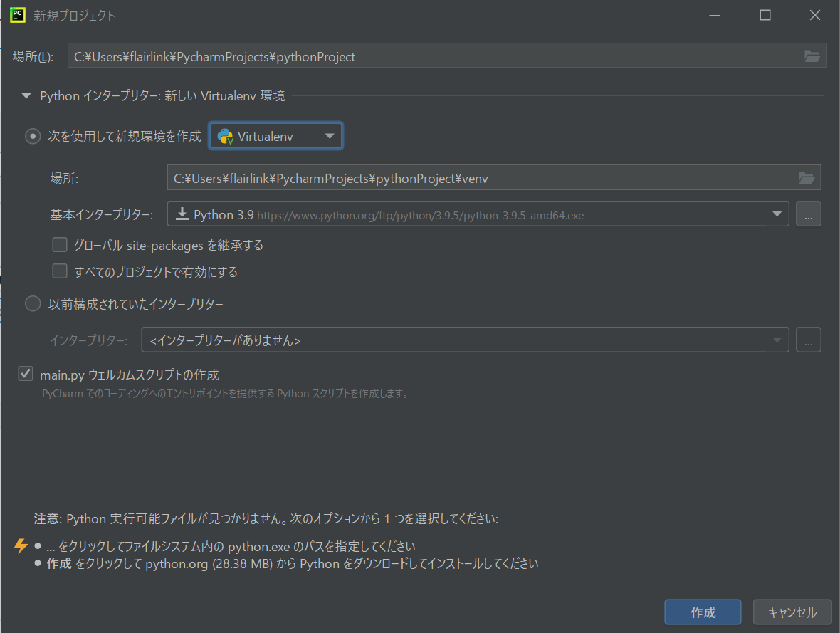Open the base interpreter Python 3.9 dropdown
Image resolution: width=840 pixels, height=633 pixels.
coord(478,214)
